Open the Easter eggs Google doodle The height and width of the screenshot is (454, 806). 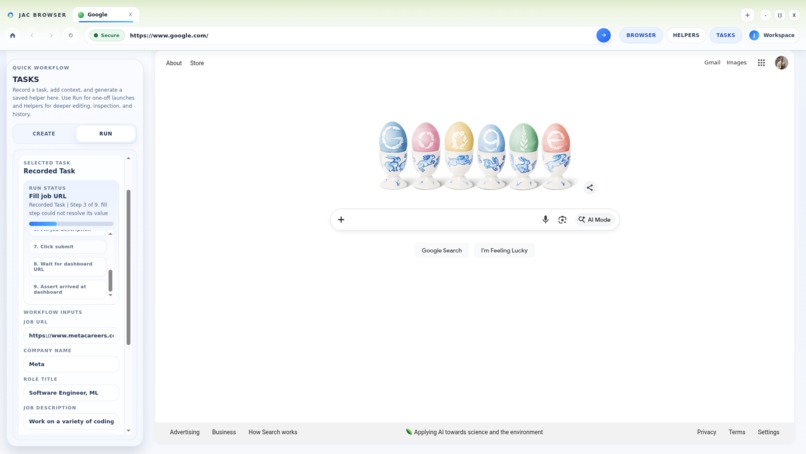(x=475, y=155)
